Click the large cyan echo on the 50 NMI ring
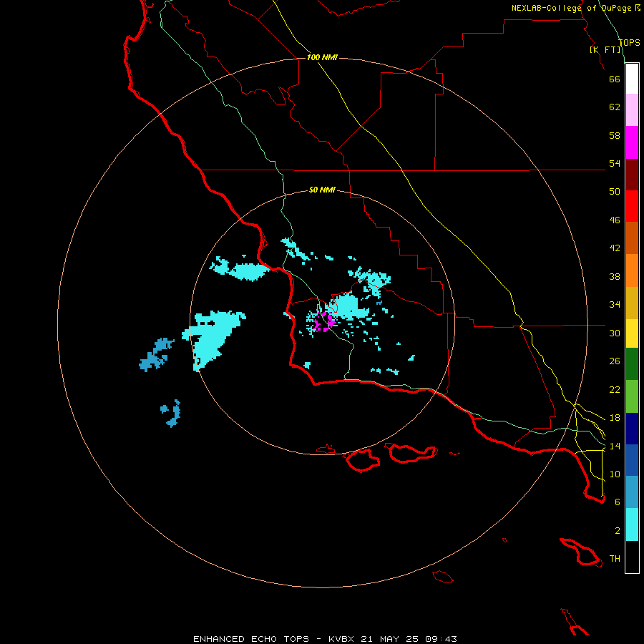The width and height of the screenshot is (644, 644). tap(213, 339)
